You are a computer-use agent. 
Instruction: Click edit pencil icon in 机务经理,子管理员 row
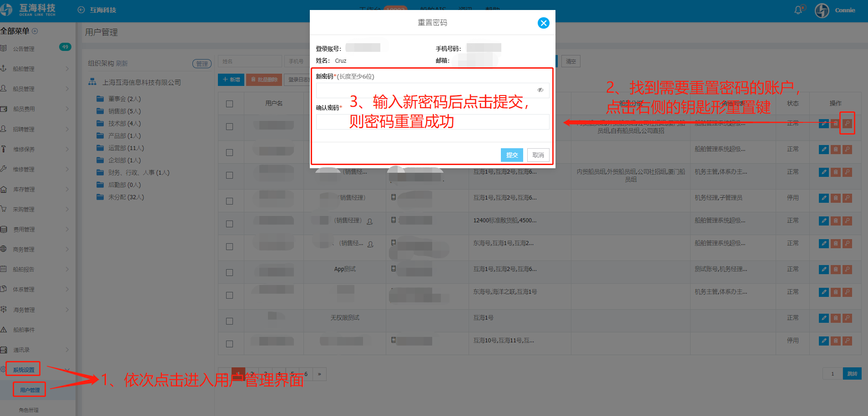823,198
